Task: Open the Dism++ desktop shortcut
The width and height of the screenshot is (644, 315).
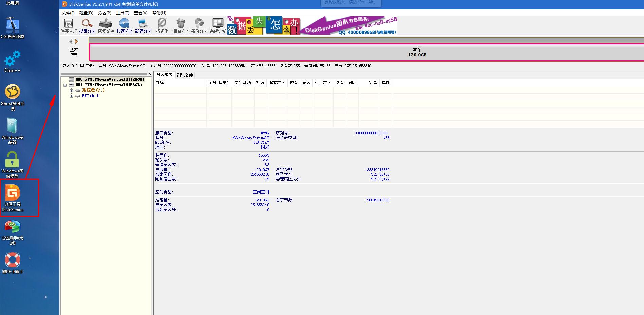Action: coord(12,61)
